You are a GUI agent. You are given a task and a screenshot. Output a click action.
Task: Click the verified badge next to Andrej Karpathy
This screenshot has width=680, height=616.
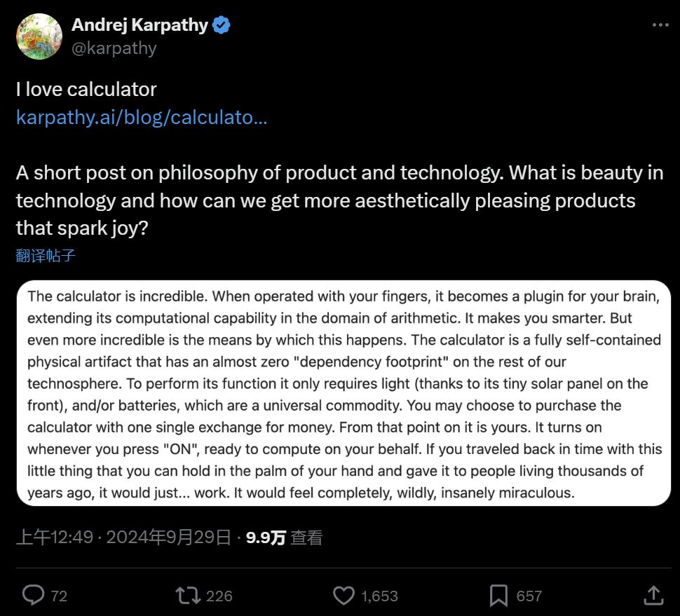[222, 25]
